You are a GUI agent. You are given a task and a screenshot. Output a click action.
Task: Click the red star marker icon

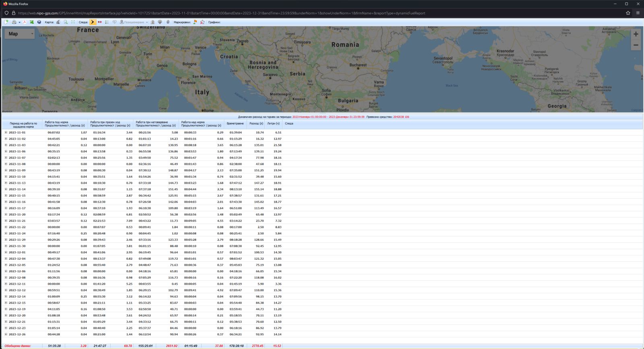coord(202,22)
